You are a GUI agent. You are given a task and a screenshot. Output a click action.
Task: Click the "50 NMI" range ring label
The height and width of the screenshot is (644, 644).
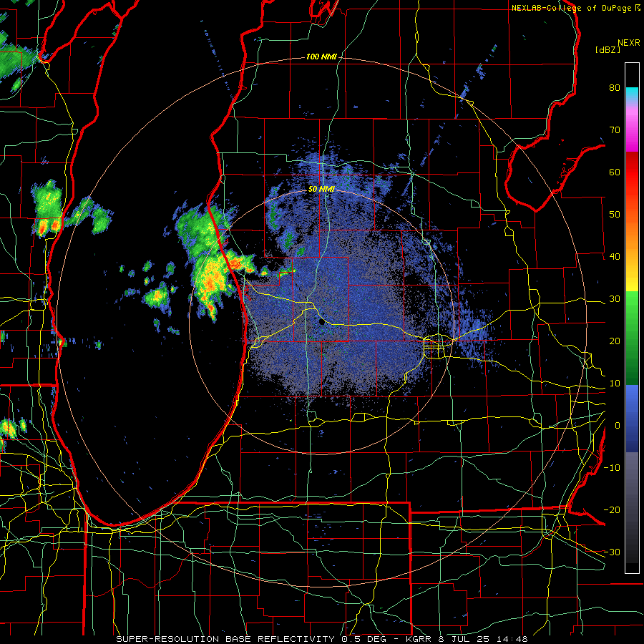[x=321, y=190]
